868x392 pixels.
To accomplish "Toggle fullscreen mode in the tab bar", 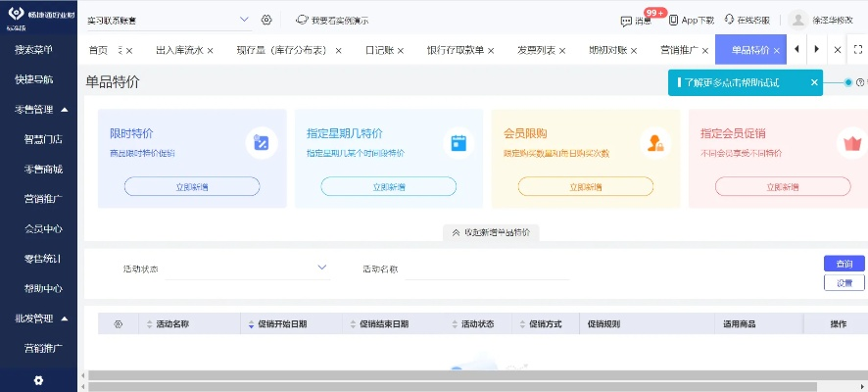I will (x=859, y=49).
